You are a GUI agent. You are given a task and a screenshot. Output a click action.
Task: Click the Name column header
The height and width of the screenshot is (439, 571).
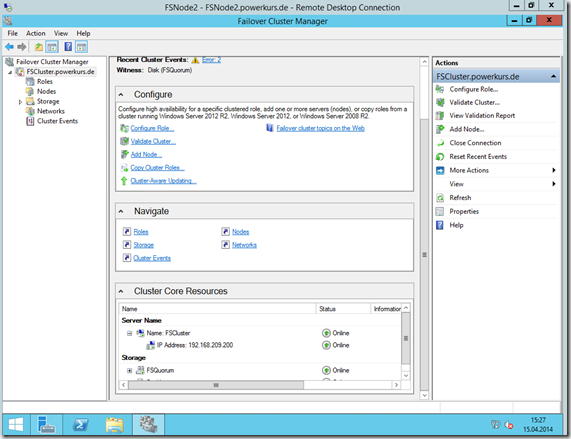(x=217, y=309)
